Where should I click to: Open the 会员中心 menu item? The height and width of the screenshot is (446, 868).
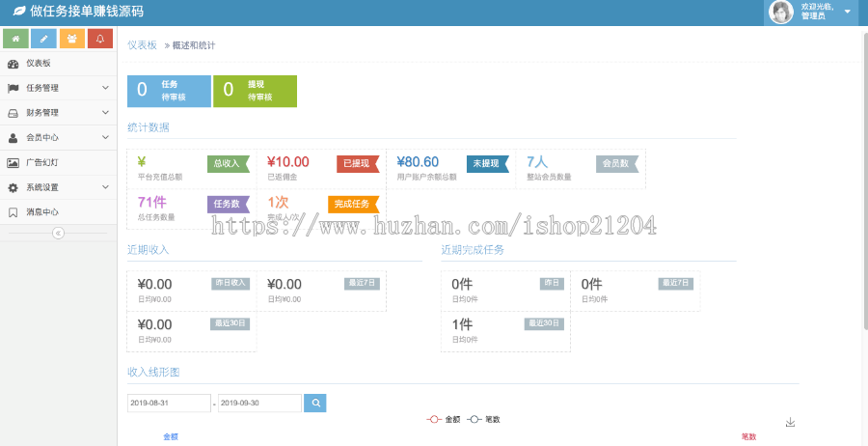[x=58, y=138]
